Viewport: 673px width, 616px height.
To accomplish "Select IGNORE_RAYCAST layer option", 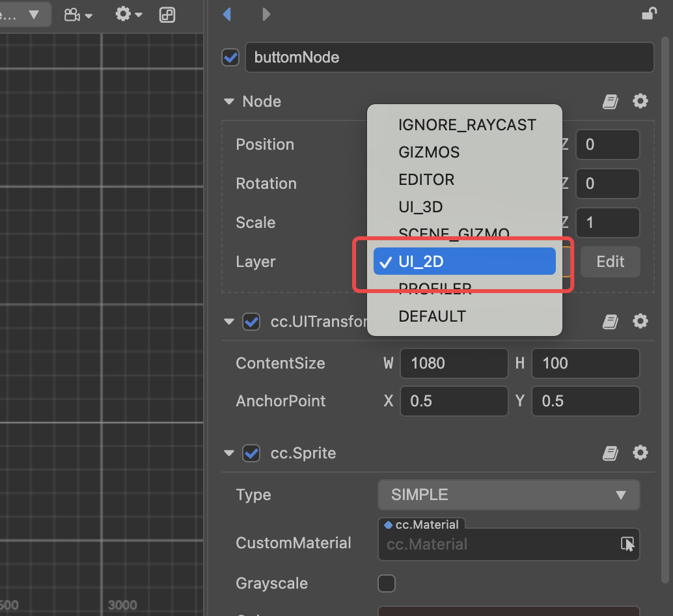I will pos(465,125).
